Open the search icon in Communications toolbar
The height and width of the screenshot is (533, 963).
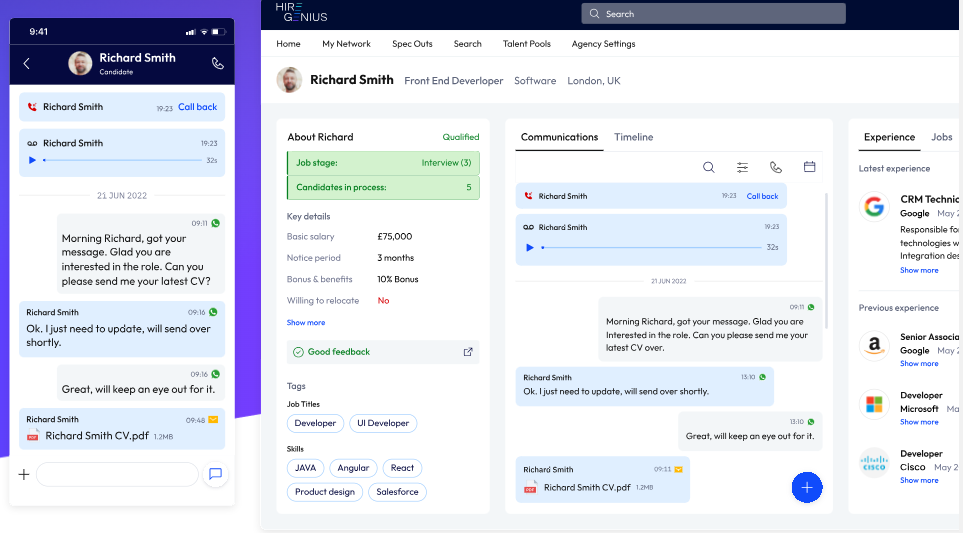point(708,167)
